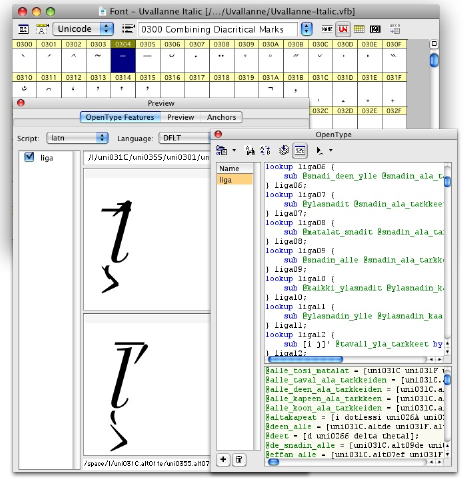Viewport: 468px width, 480px height.
Task: Select glyph cell 0310
Action: [x=24, y=86]
